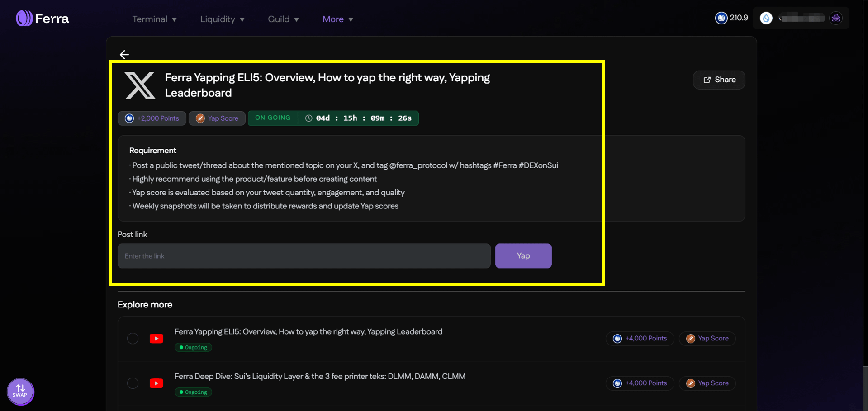
Task: Click the Yap submit button
Action: coord(523,256)
